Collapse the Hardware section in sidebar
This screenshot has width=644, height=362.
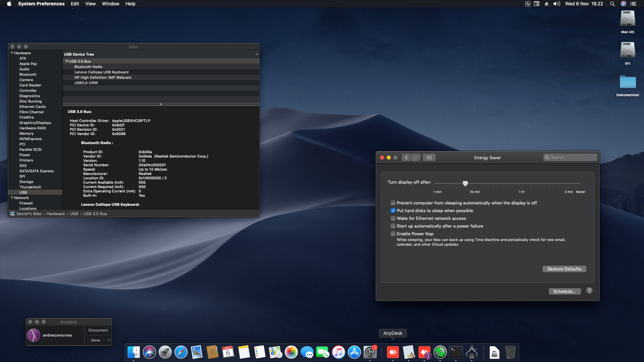pos(12,53)
